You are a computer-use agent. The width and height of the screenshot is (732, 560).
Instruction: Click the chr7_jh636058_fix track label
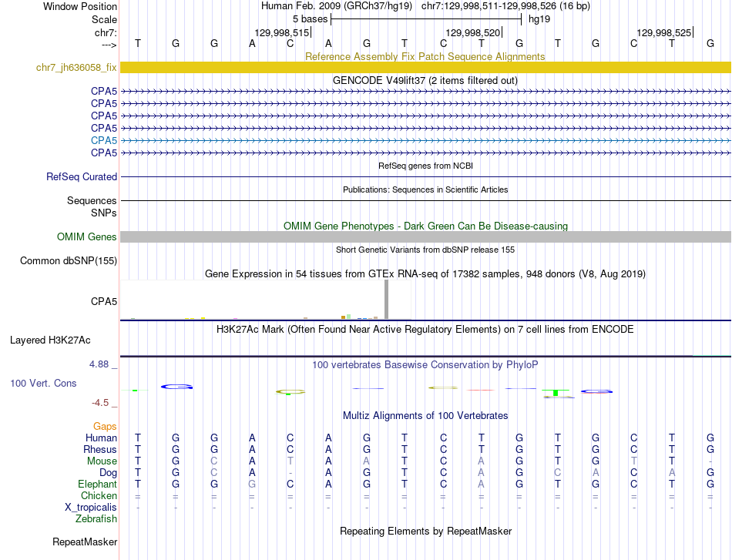(x=76, y=67)
